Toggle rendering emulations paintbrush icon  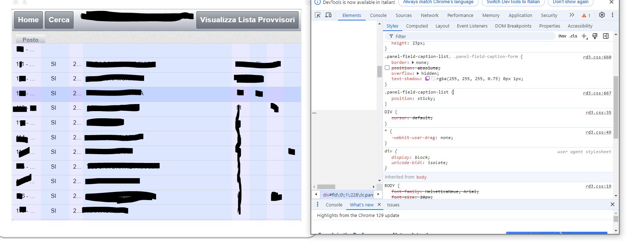595,36
